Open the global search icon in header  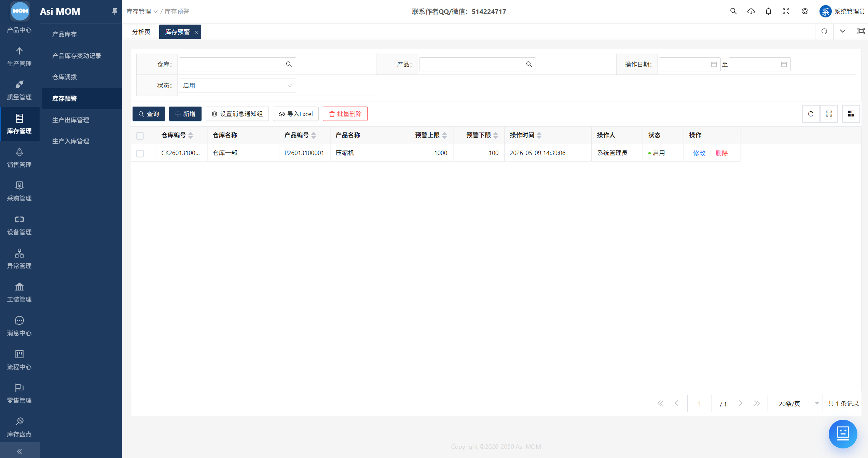tap(733, 11)
